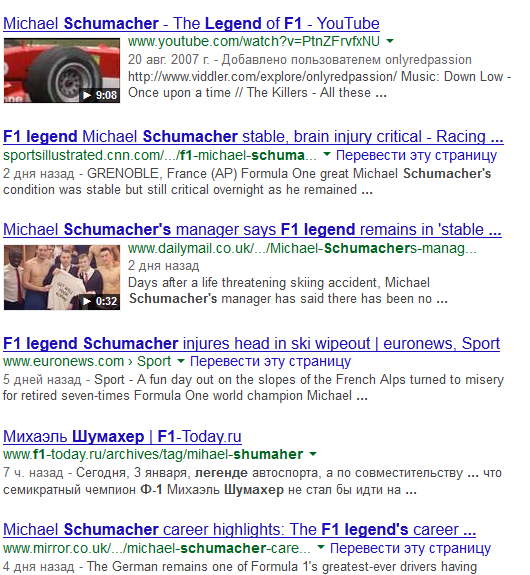Click 'Перевести эту страницу' next to euronews
The width and height of the screenshot is (530, 575).
270,362
